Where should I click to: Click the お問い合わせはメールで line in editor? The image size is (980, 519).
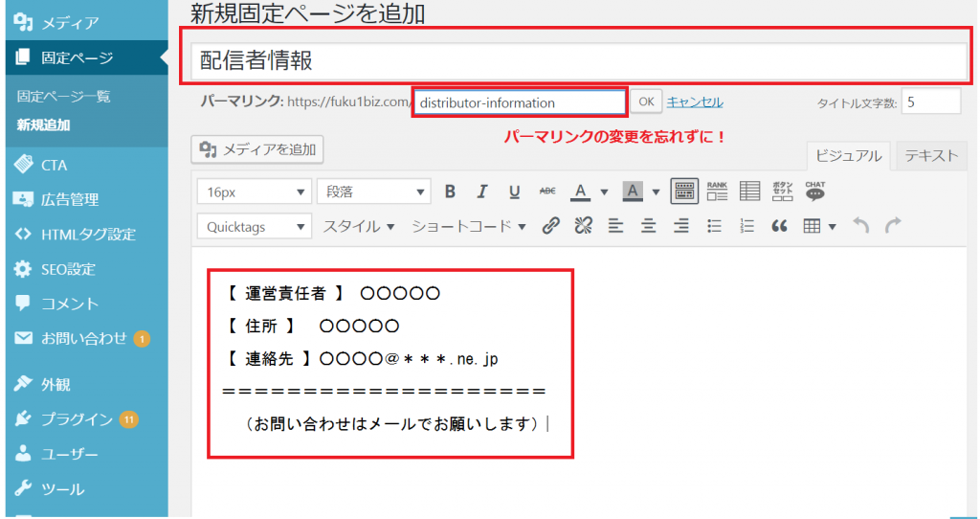[x=393, y=424]
